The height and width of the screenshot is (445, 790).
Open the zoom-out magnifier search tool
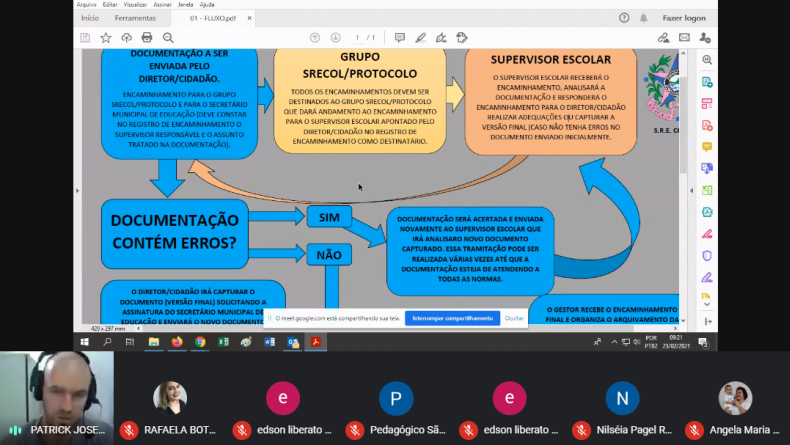[167, 38]
